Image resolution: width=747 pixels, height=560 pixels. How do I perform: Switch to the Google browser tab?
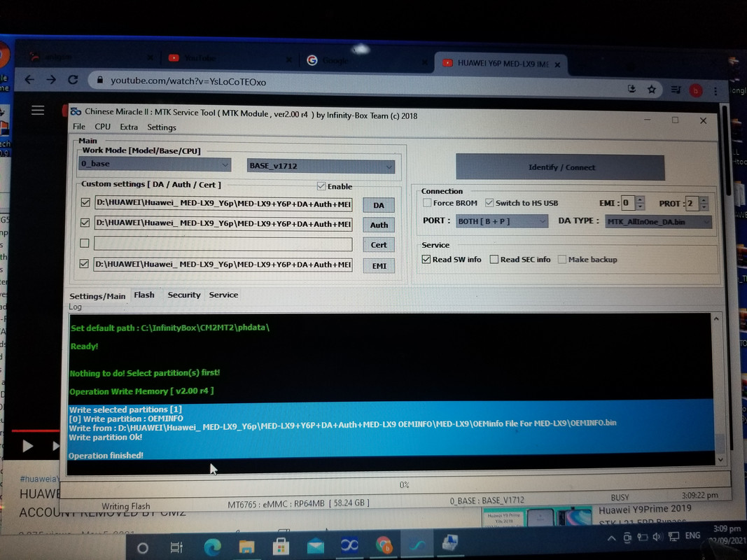click(365, 60)
